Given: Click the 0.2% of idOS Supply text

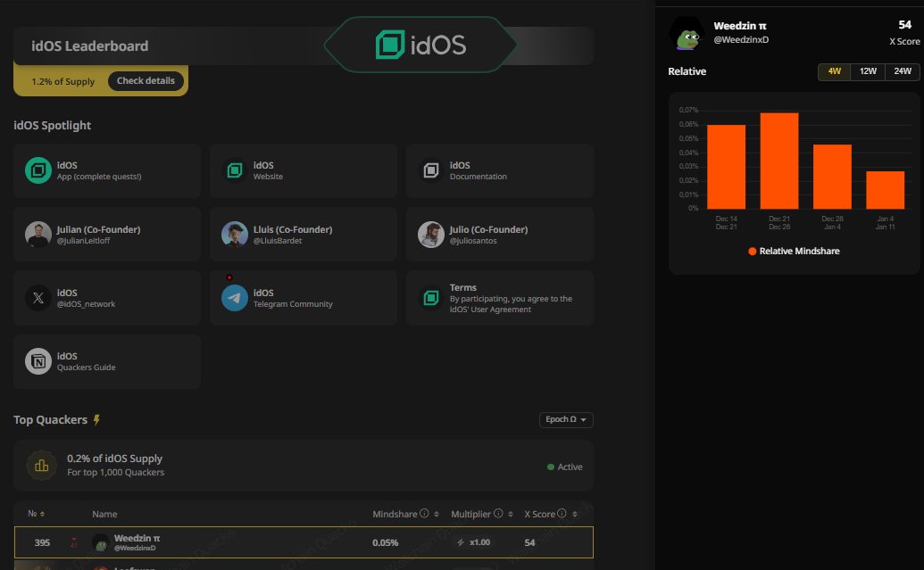Looking at the screenshot, I should 114,458.
